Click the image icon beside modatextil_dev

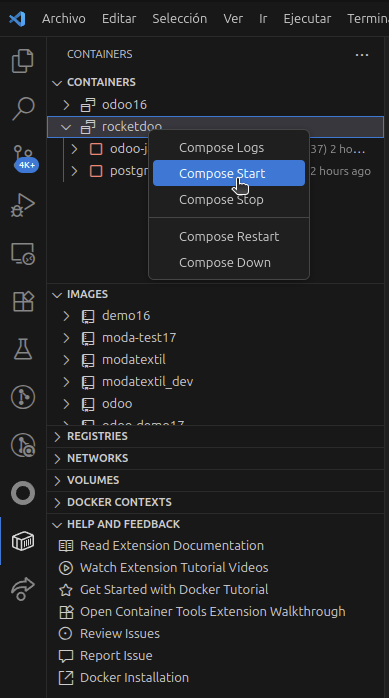tap(88, 382)
